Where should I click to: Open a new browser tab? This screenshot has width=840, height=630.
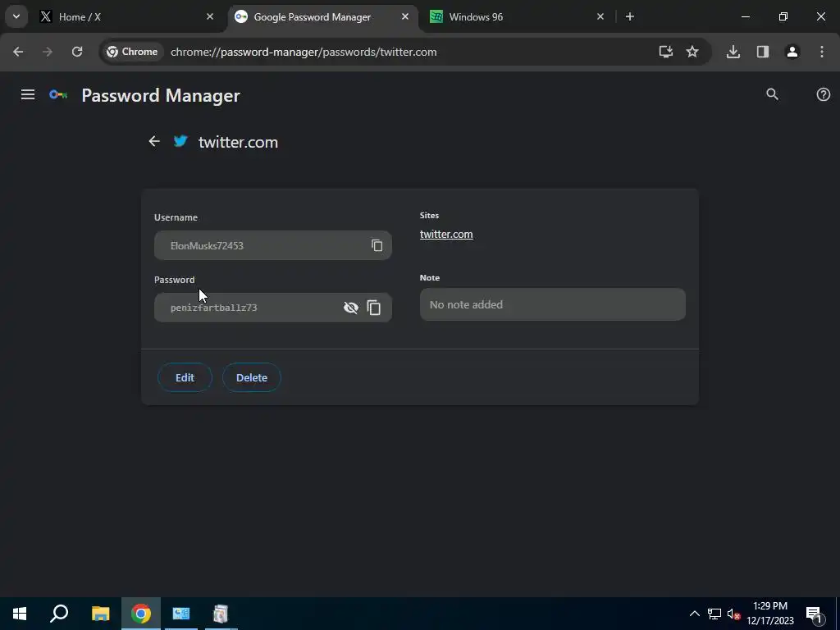coord(630,16)
